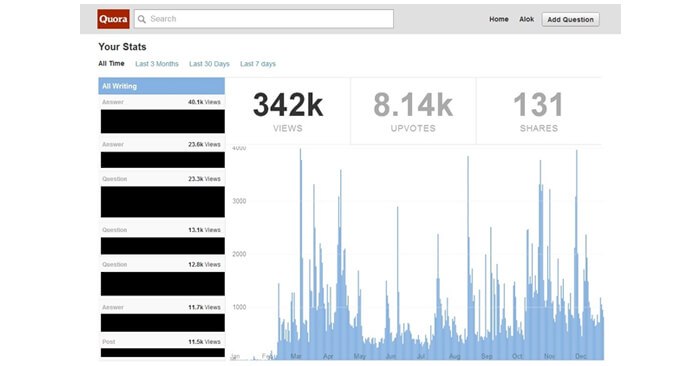Viewport: 700px width, 366px height.
Task: Click the Oct label on chart axis
Action: point(517,356)
